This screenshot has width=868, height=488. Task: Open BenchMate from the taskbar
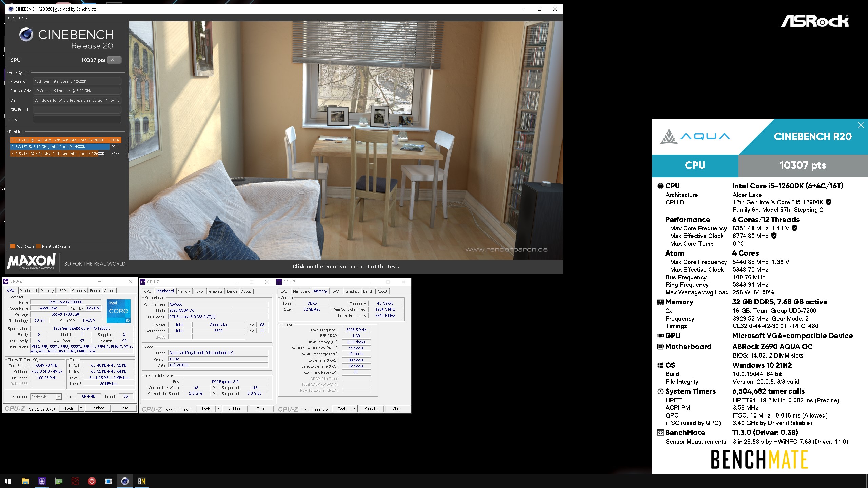[141, 481]
